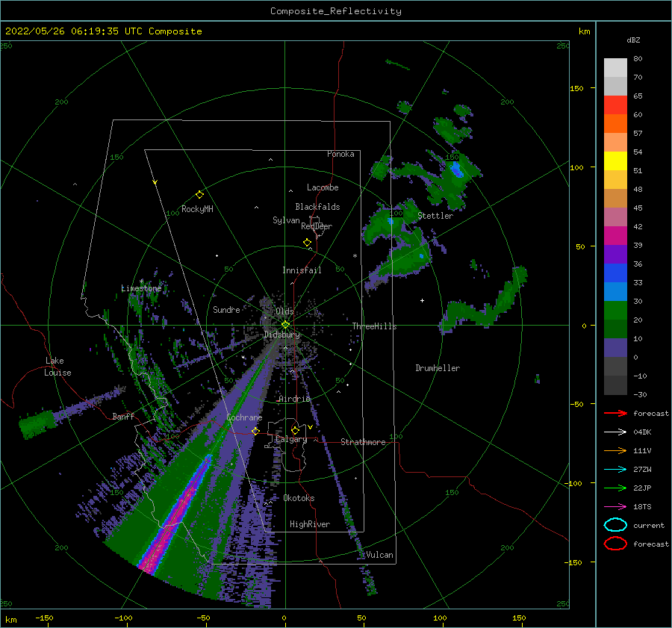Screen dimensions: 672x628
Task: Click the Stettler town label
Action: coord(435,216)
